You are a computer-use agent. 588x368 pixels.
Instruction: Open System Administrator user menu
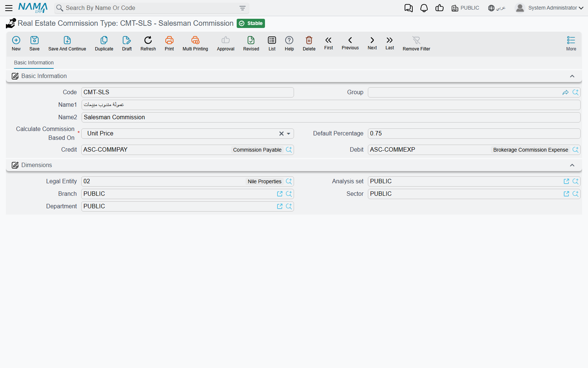[x=549, y=8]
